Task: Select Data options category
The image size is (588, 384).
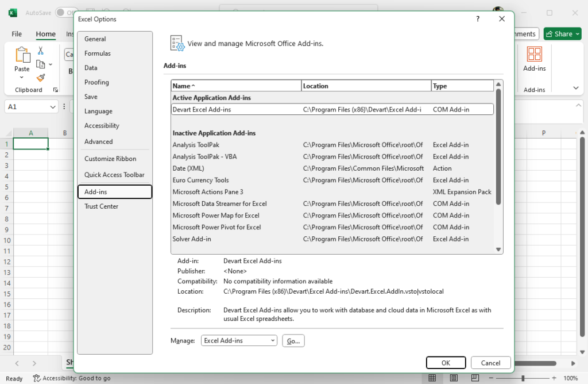Action: tap(115, 68)
